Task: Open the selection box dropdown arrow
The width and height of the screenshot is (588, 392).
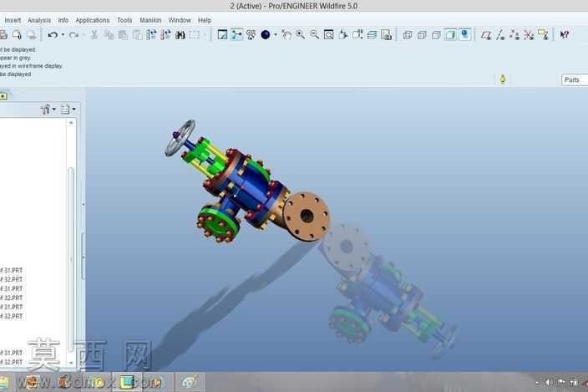Action: point(205,35)
